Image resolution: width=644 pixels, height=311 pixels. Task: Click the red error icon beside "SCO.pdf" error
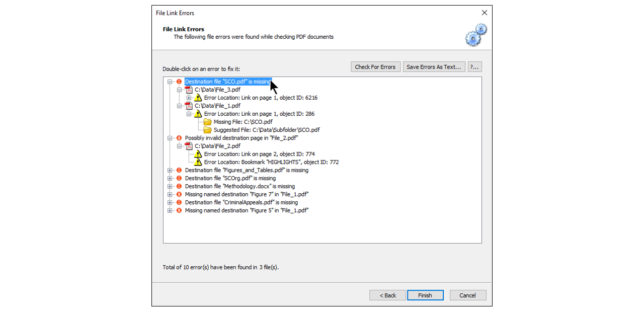point(179,81)
